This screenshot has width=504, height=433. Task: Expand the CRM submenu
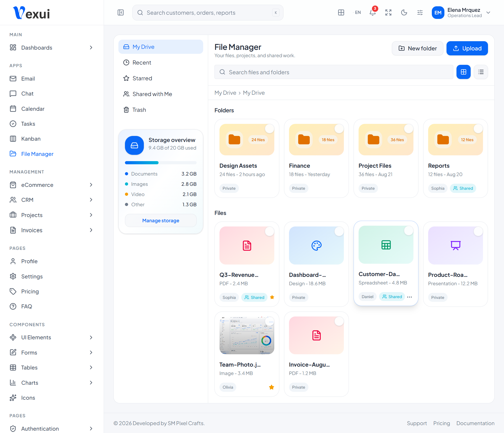pyautogui.click(x=52, y=200)
